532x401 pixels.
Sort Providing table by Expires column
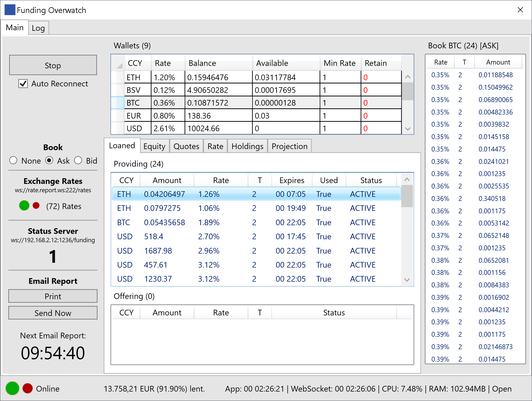(292, 180)
